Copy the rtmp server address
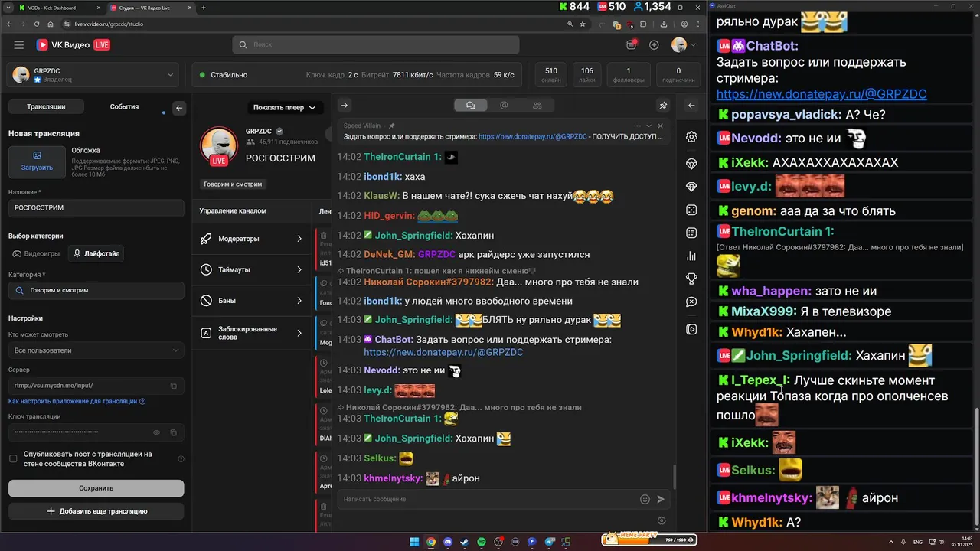Viewport: 980px width, 551px height. (173, 386)
